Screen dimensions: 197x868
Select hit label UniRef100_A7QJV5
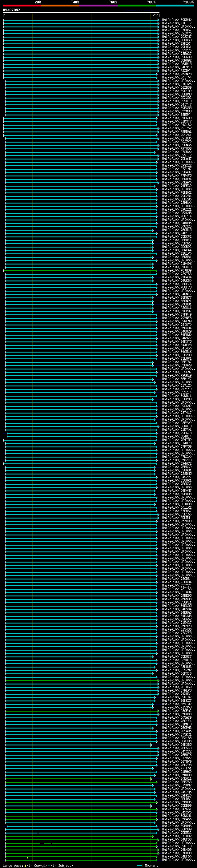point(177,84)
